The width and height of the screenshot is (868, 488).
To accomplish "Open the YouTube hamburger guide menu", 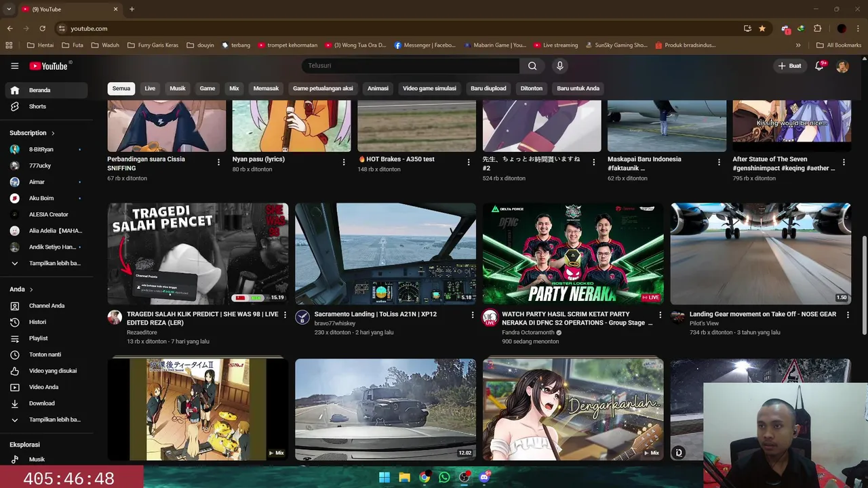I will (x=14, y=66).
